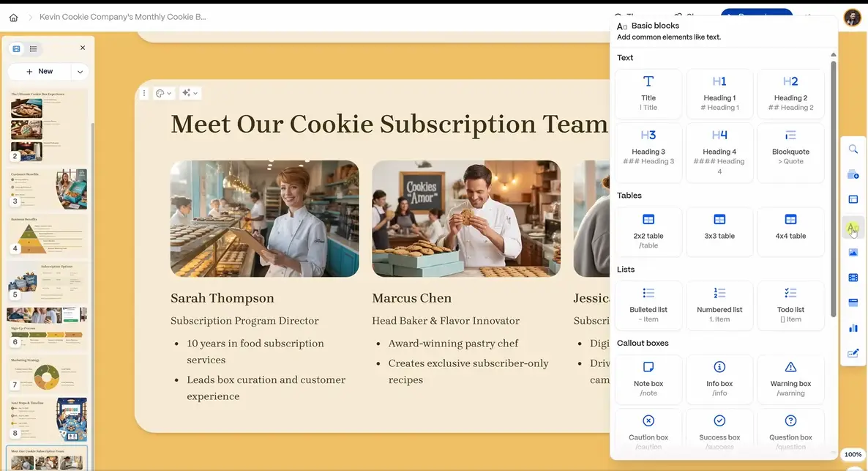
Task: Insert a Title text block
Action: (648, 94)
